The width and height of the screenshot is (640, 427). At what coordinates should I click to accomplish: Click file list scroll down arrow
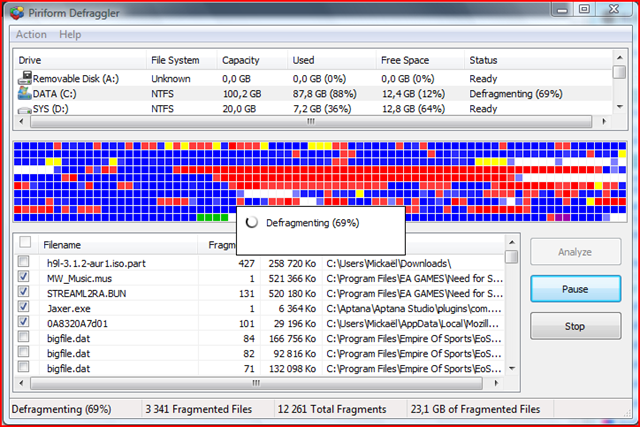coord(512,369)
